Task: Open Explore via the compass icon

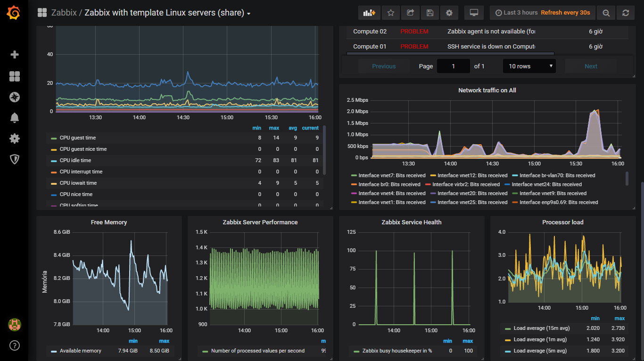Action: tap(15, 97)
